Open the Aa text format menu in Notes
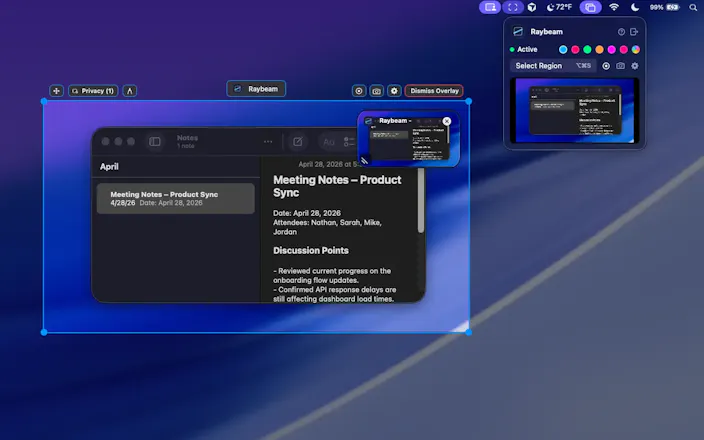The height and width of the screenshot is (440, 704). (329, 142)
